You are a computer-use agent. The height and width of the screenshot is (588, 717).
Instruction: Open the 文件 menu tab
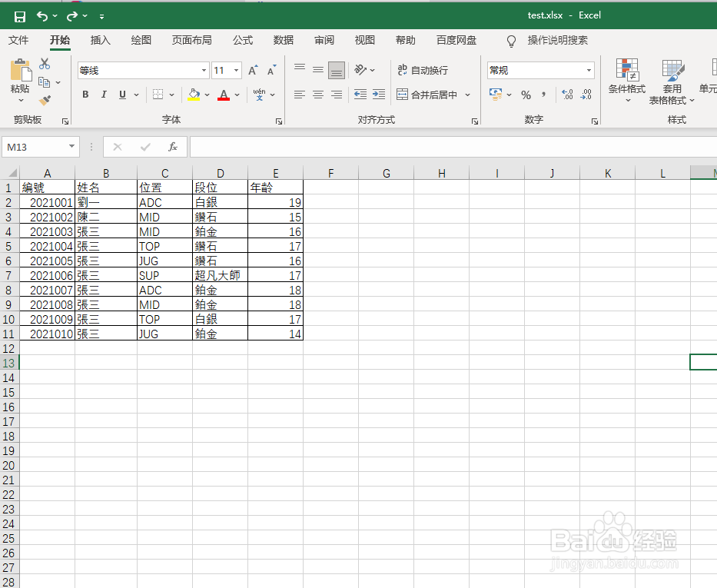[18, 40]
